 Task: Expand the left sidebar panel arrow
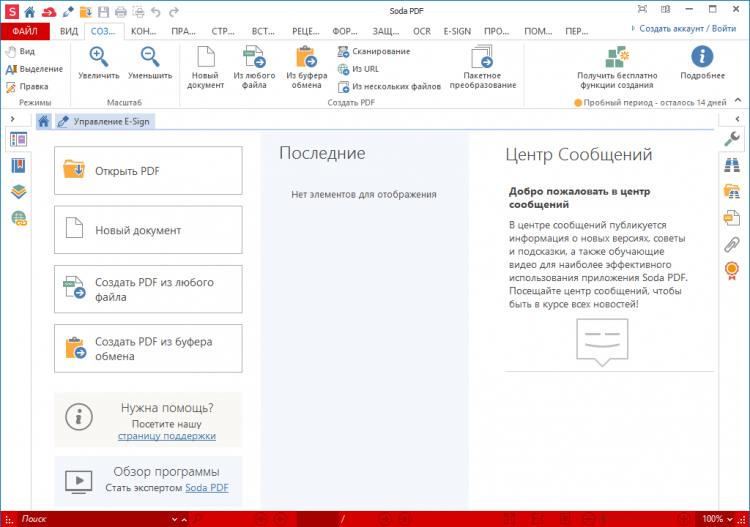pos(11,119)
